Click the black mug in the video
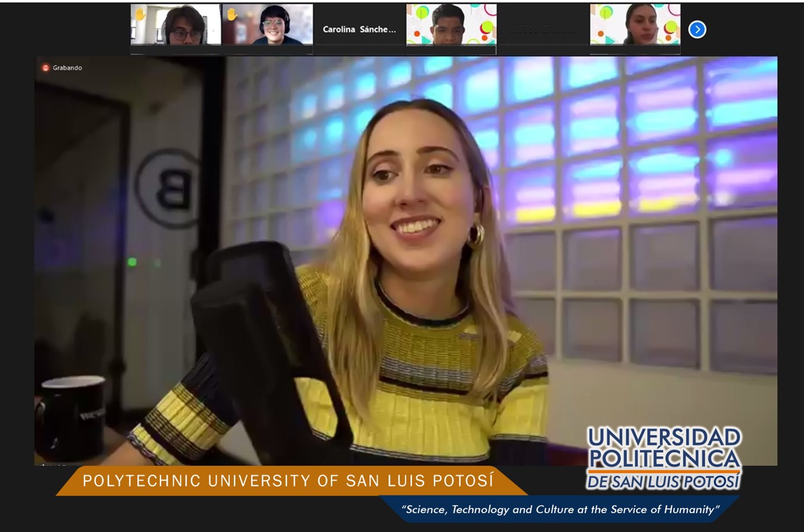 click(73, 417)
